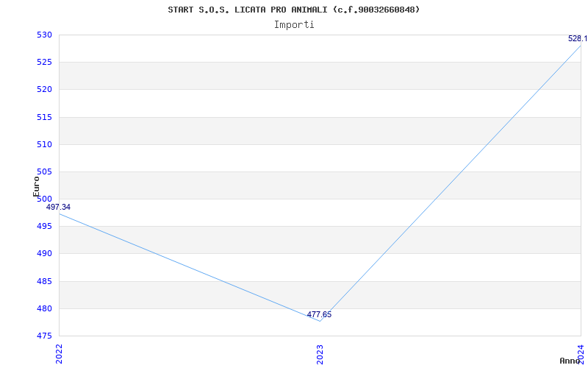Click the 495 y-axis tick label
This screenshot has height=368, width=588.
coord(43,227)
